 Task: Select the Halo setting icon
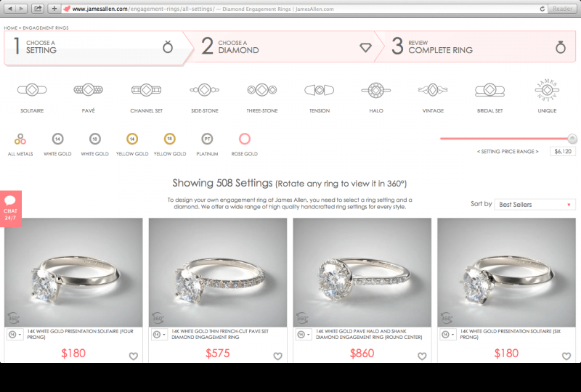point(376,90)
